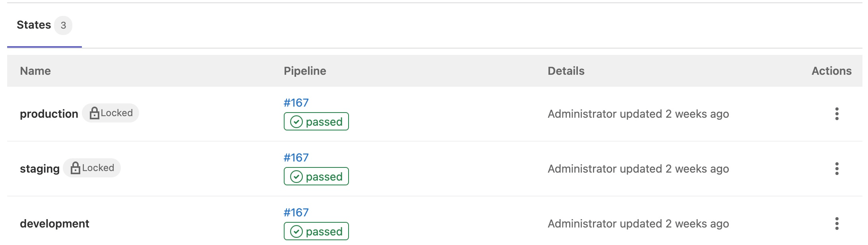Expand the staging row actions dropdown
Image resolution: width=868 pixels, height=245 pixels.
[836, 169]
